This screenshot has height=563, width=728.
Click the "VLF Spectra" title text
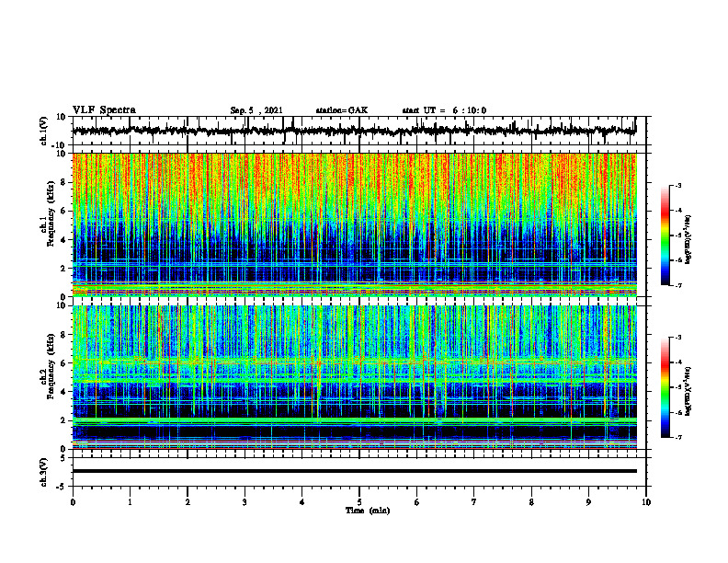click(104, 110)
